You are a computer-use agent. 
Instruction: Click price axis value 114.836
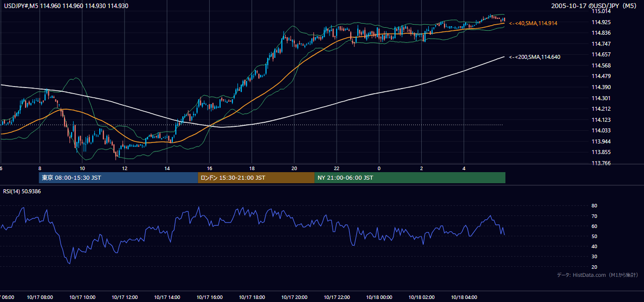(601, 33)
